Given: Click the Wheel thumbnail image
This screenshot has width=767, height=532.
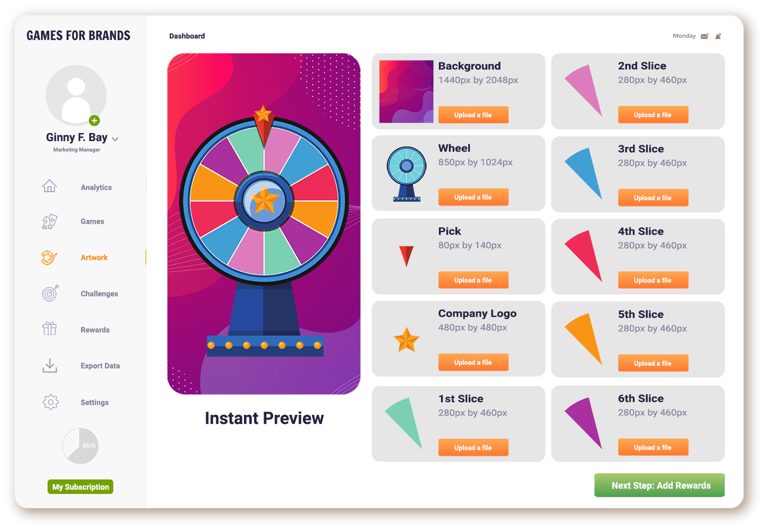Looking at the screenshot, I should (406, 174).
